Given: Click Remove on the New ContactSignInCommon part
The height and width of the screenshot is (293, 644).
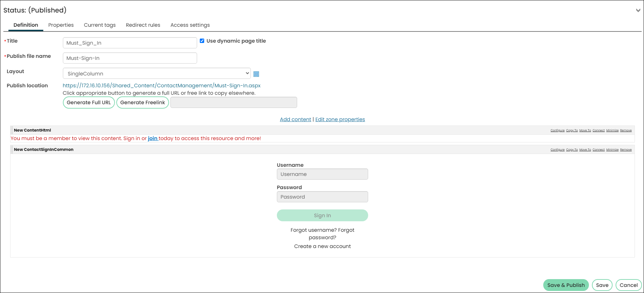Looking at the screenshot, I should (626, 150).
